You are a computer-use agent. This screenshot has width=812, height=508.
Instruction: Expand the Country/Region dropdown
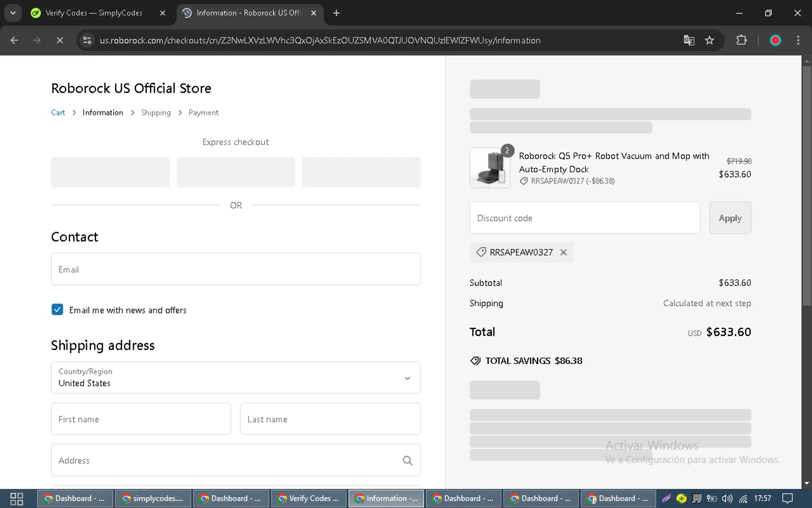[x=235, y=377]
